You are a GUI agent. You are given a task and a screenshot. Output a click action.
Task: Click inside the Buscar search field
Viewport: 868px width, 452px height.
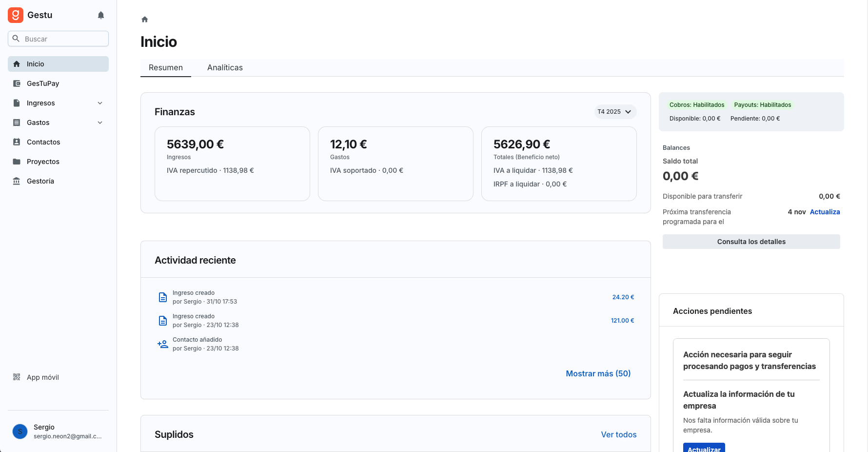[58, 39]
